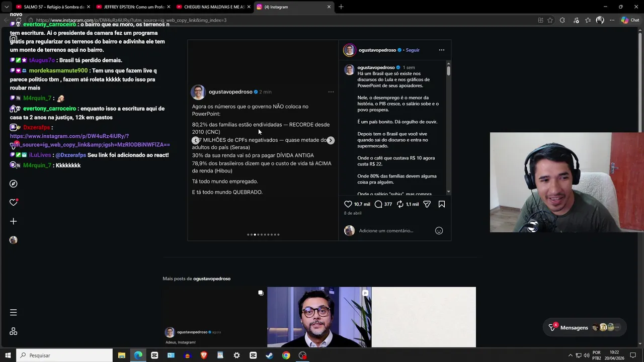This screenshot has height=362, width=644.
Task: Open the Adeus, Instagram! post thumbnail
Action: click(x=214, y=317)
